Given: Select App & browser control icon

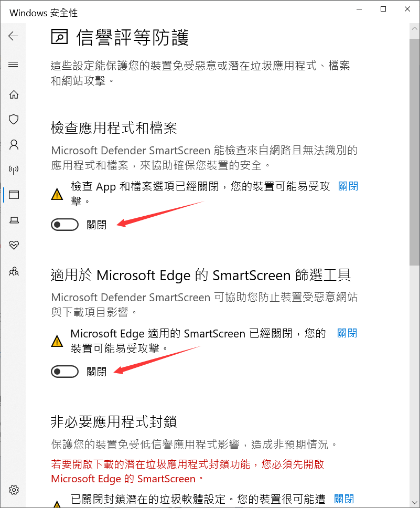Looking at the screenshot, I should click(14, 195).
